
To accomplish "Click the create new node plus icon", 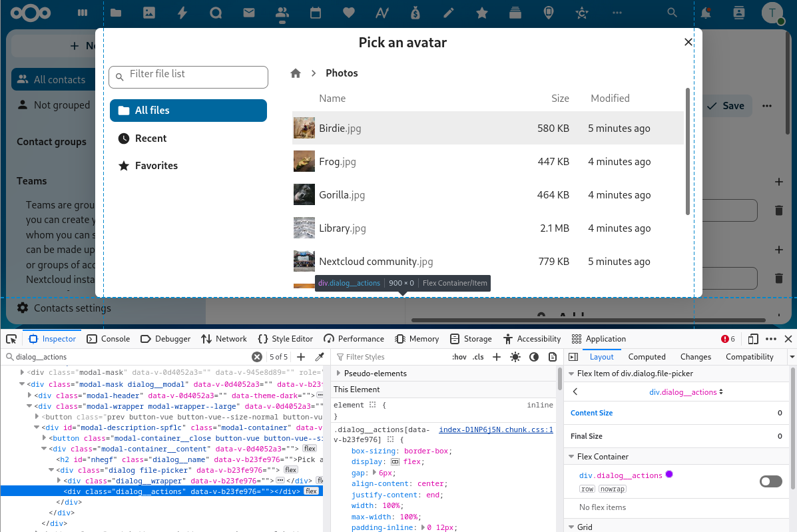I will point(301,357).
